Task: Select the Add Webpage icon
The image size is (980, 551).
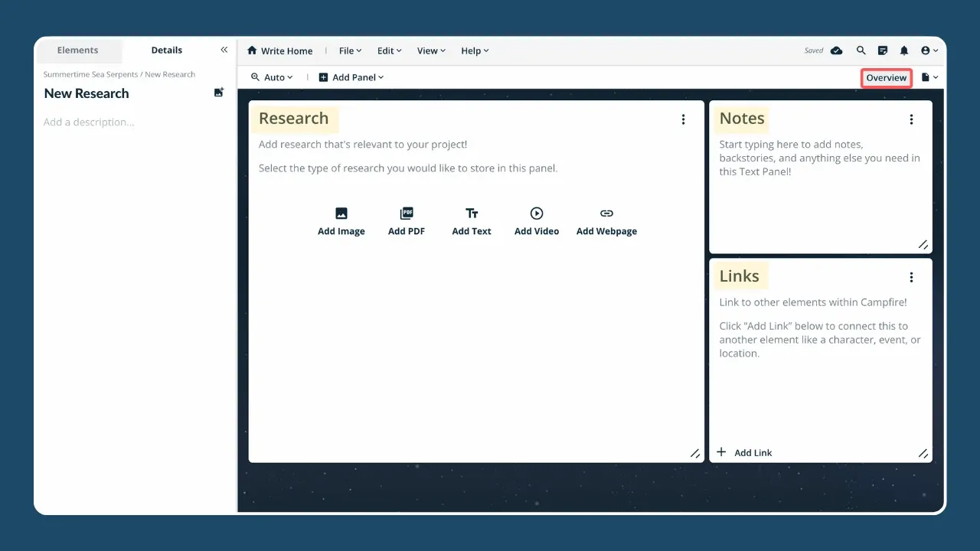Action: click(x=606, y=213)
